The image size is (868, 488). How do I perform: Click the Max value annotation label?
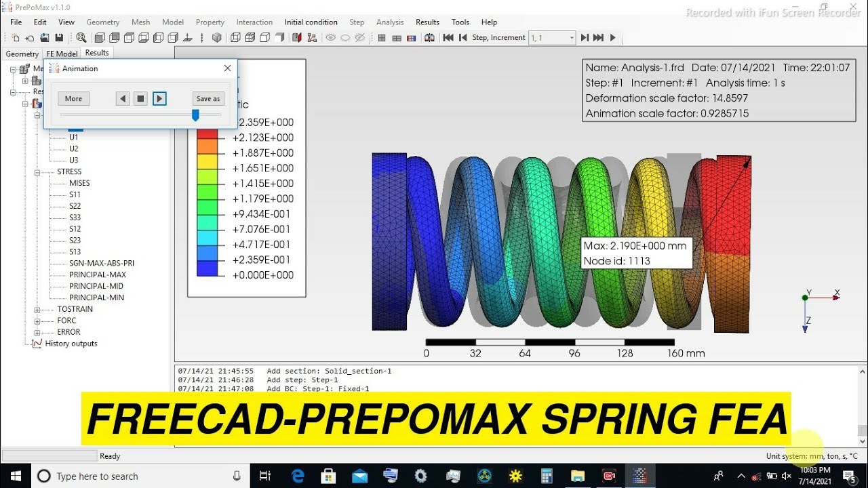coord(636,253)
